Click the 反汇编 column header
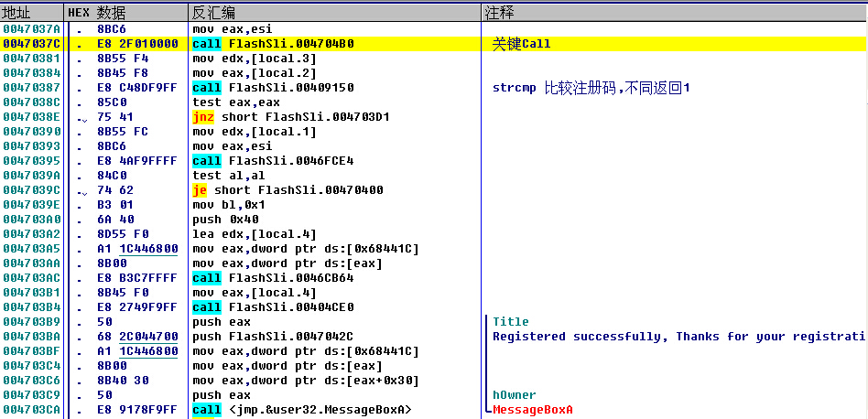The image size is (868, 419). pyautogui.click(x=212, y=13)
